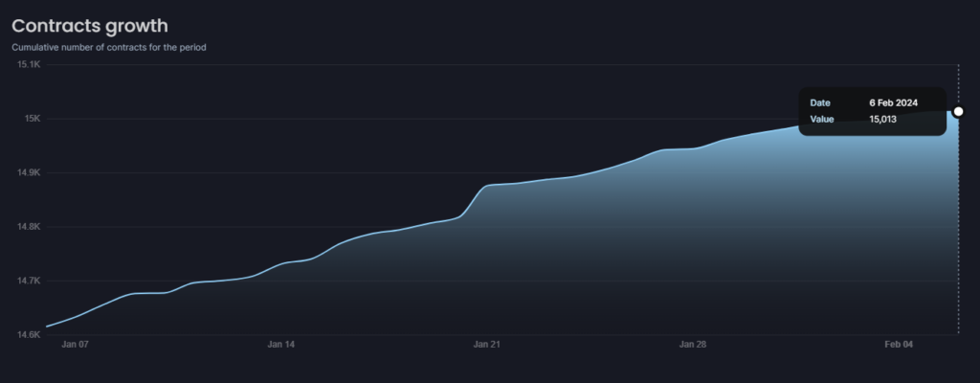This screenshot has width=980, height=383.
Task: Select the 15K y-axis label
Action: click(x=31, y=119)
